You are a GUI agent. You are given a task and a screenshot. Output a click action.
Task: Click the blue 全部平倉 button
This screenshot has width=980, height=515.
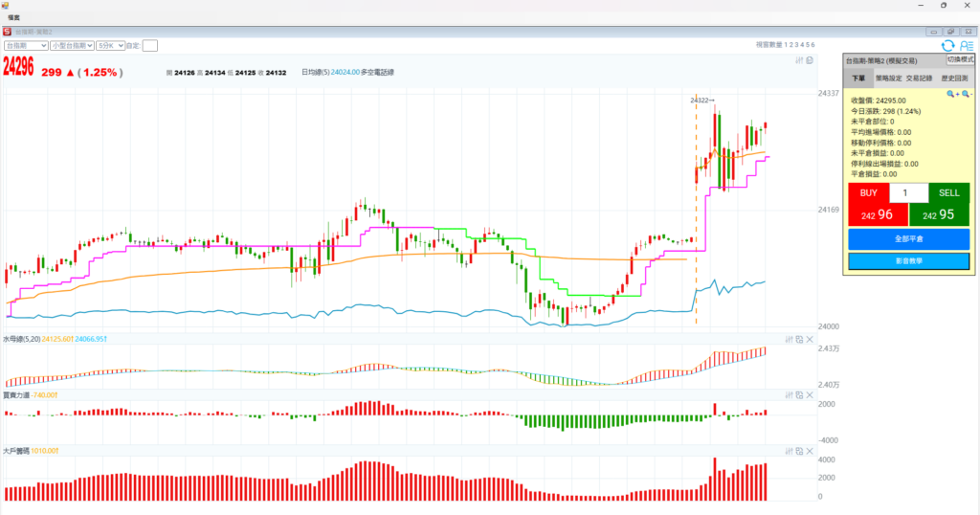coord(908,238)
